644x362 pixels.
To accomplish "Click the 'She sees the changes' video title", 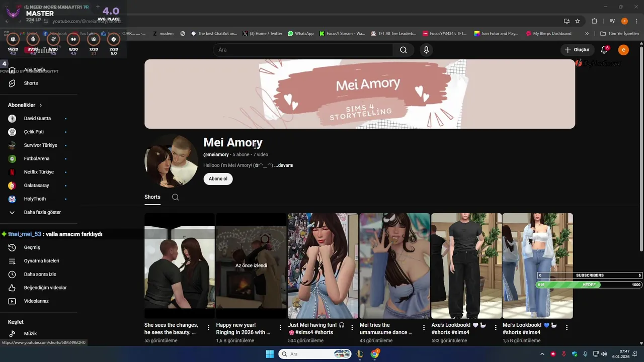I will [171, 329].
